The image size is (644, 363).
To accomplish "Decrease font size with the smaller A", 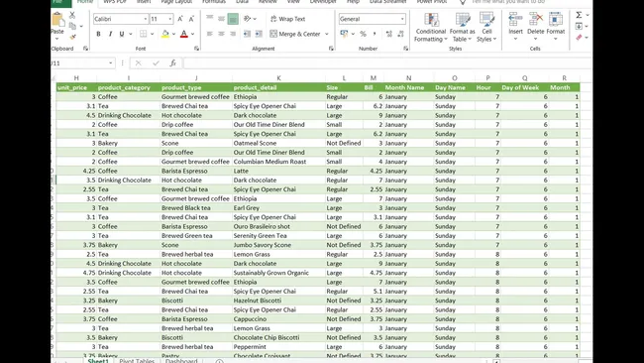I will click(x=191, y=19).
